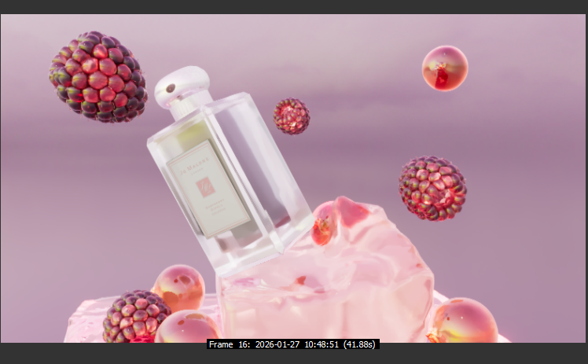Click the large raspberry in the upper left
Viewport: 588px width, 364px height.
(98, 76)
